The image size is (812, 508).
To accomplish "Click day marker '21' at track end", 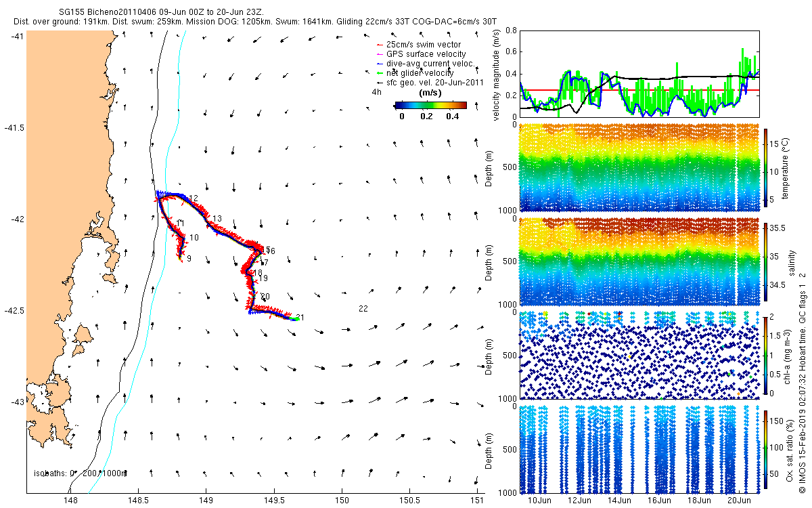I will click(300, 318).
